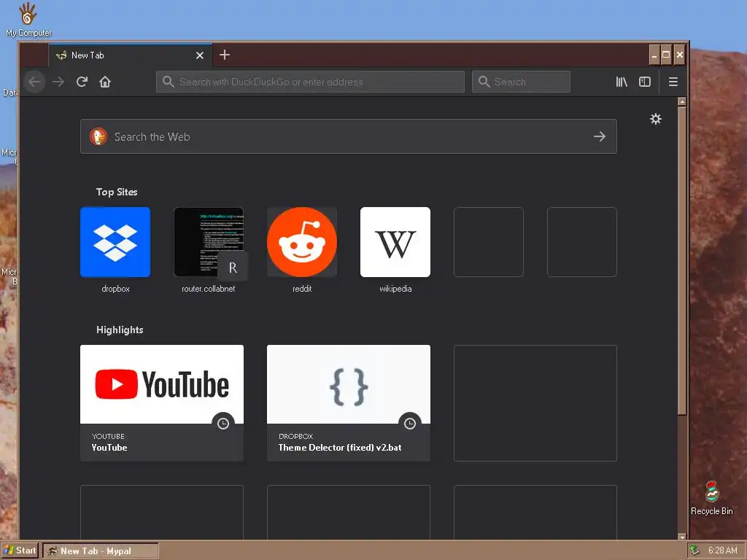Reload the current page

(82, 82)
